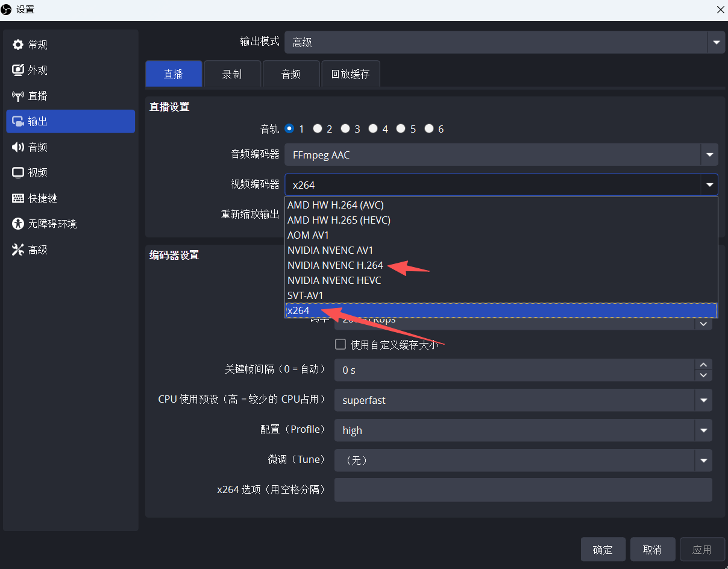Choose NVIDIA NVENC H.264 from encoder list
728x569 pixels.
click(x=335, y=265)
